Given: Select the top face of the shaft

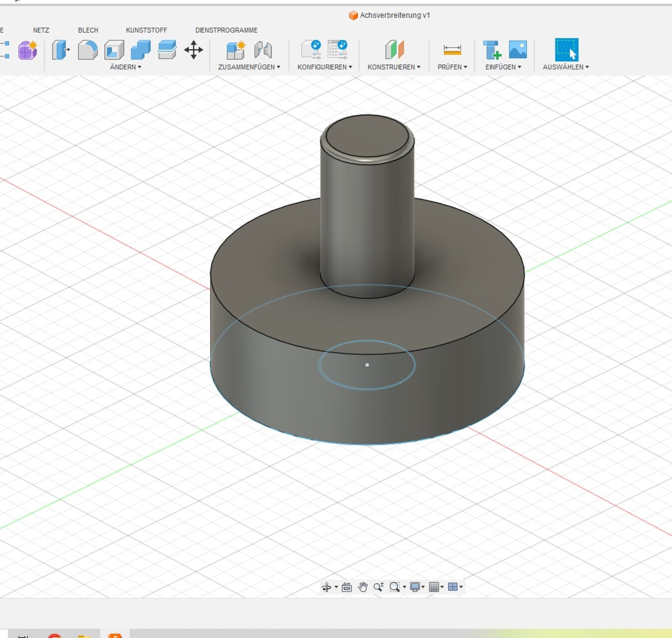Looking at the screenshot, I should tap(367, 137).
